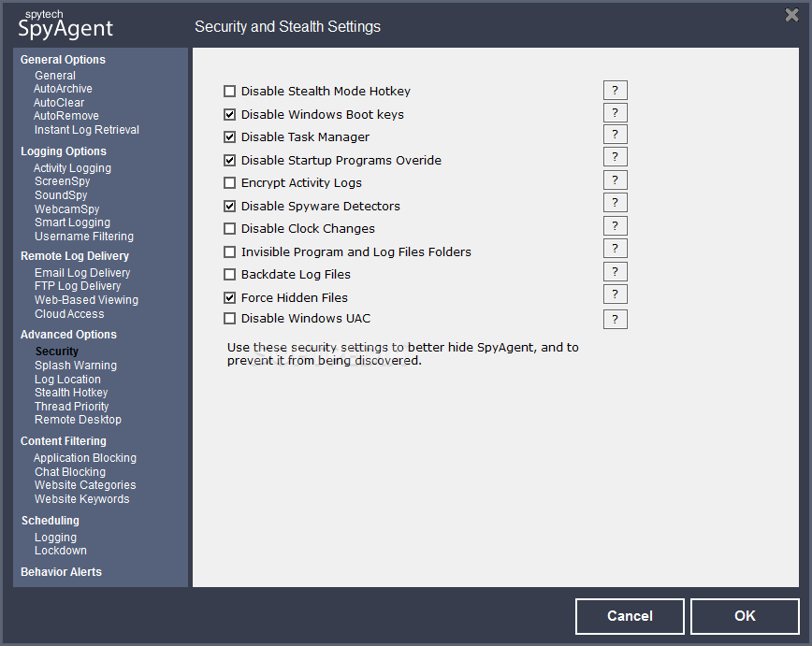Open Instant Log Retrieval settings
Image resolution: width=812 pixels, height=646 pixels.
click(x=86, y=130)
